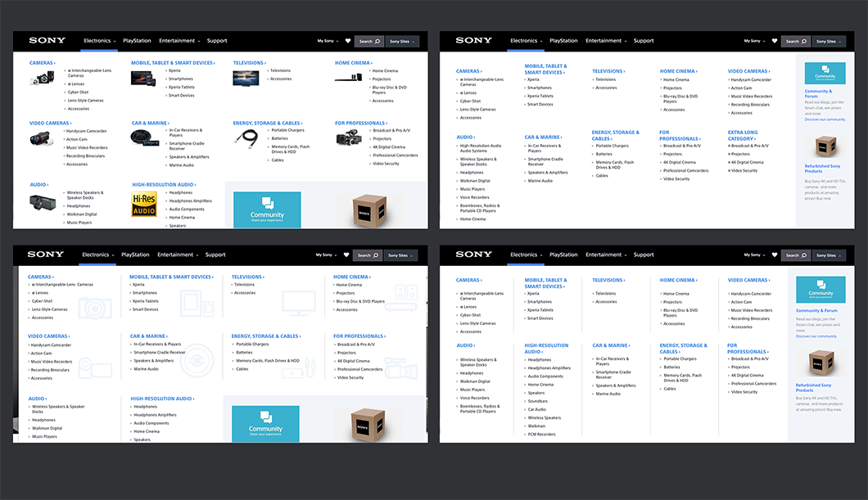
Task: Open the Walkman link above PCM Recorders
Action: click(536, 426)
